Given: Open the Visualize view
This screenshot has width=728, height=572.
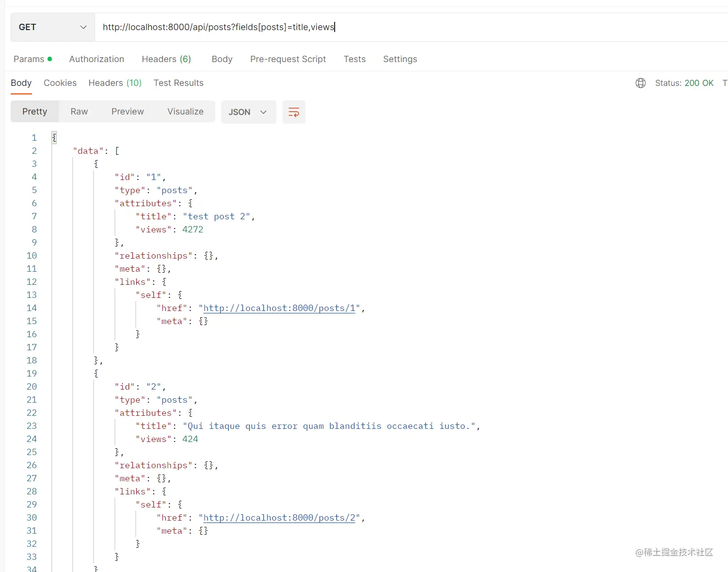Looking at the screenshot, I should point(185,112).
